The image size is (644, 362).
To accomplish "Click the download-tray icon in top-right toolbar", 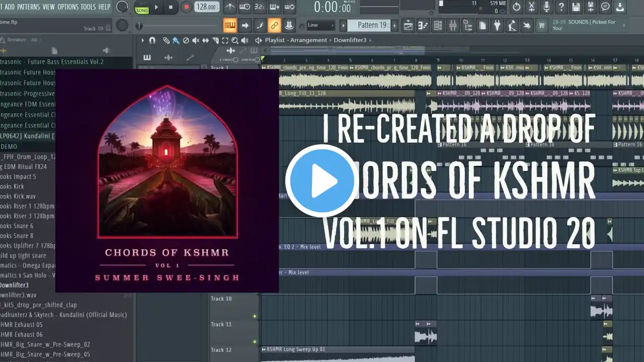I will tap(620, 7).
